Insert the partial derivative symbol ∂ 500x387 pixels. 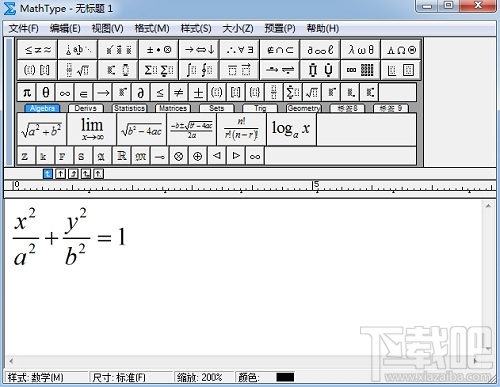pyautogui.click(x=141, y=92)
